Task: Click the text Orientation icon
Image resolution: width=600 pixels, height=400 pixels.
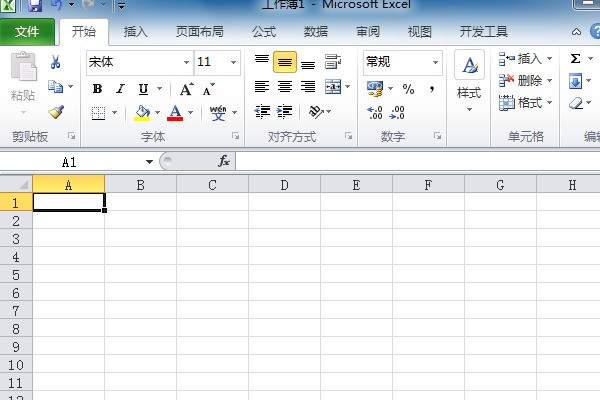Action: tap(316, 111)
